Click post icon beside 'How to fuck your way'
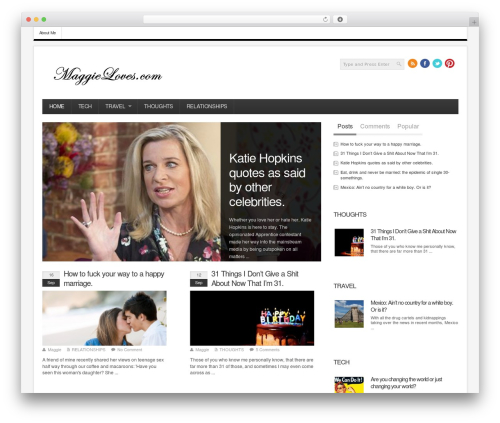The width and height of the screenshot is (500, 423). [x=336, y=144]
